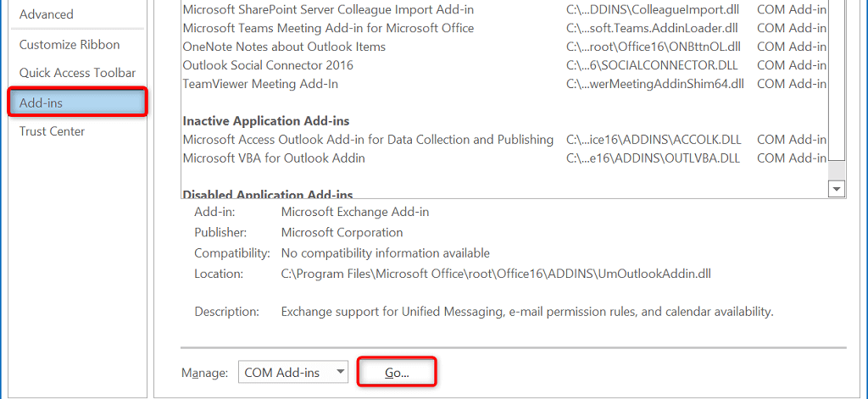
Task: Click the Microsoft Corporation publisher text
Action: [x=342, y=232]
